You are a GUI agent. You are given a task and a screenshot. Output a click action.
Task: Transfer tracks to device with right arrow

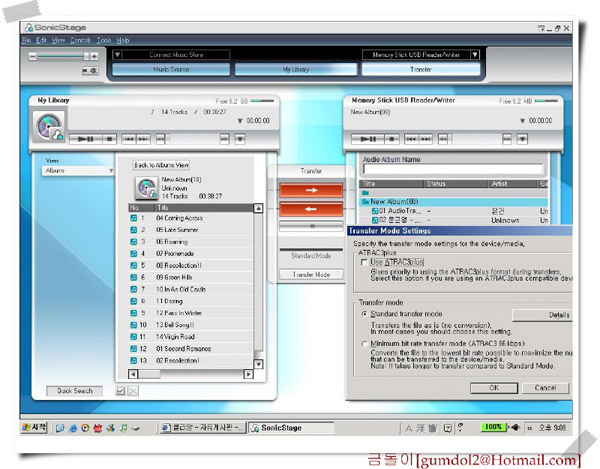(311, 190)
